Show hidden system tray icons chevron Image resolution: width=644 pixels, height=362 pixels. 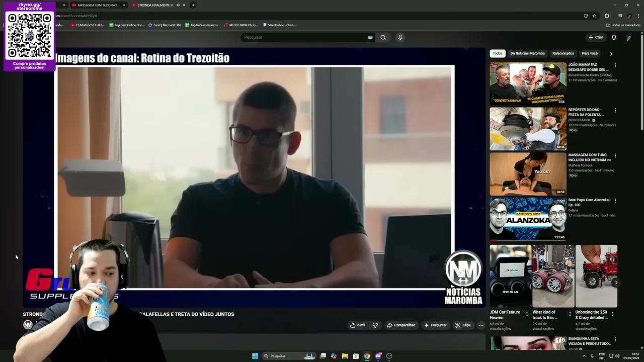pyautogui.click(x=584, y=356)
